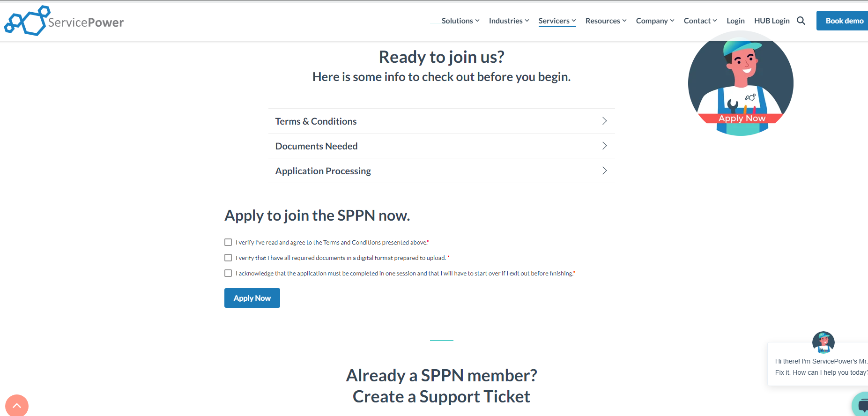Image resolution: width=868 pixels, height=416 pixels.
Task: Open the chat bubble widget icon
Action: click(x=861, y=405)
